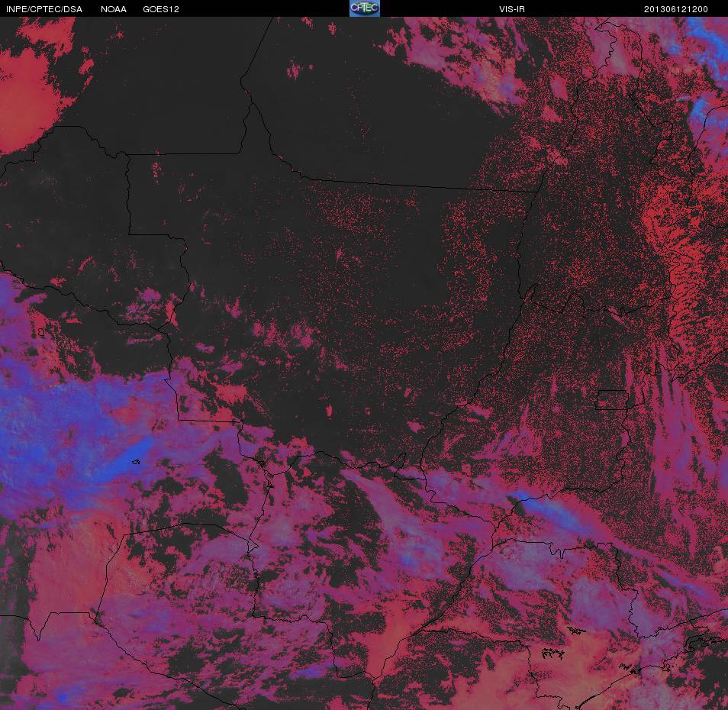Click the 201306121200 timestamp
Image resolution: width=728 pixels, height=710 pixels.
coord(675,9)
